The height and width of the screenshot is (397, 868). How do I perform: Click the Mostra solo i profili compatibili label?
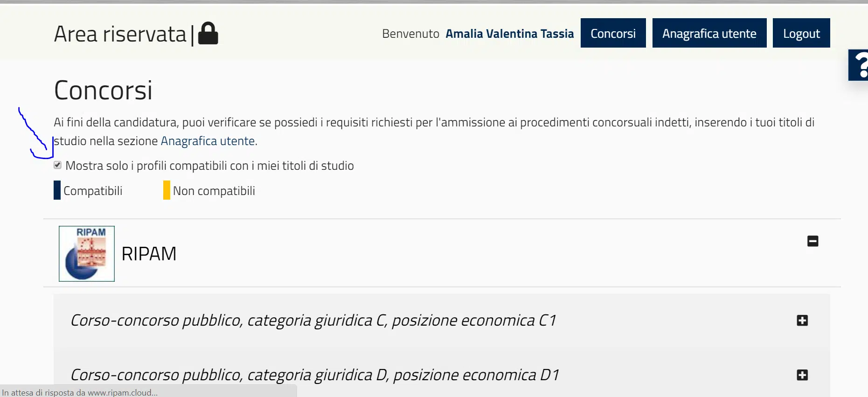[209, 166]
